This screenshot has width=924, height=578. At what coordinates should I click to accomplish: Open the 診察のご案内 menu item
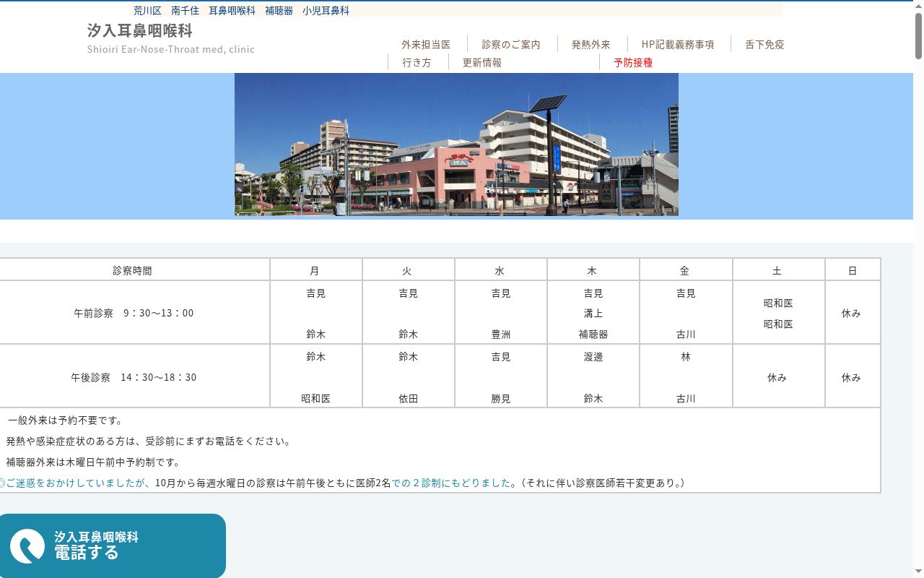coord(511,44)
